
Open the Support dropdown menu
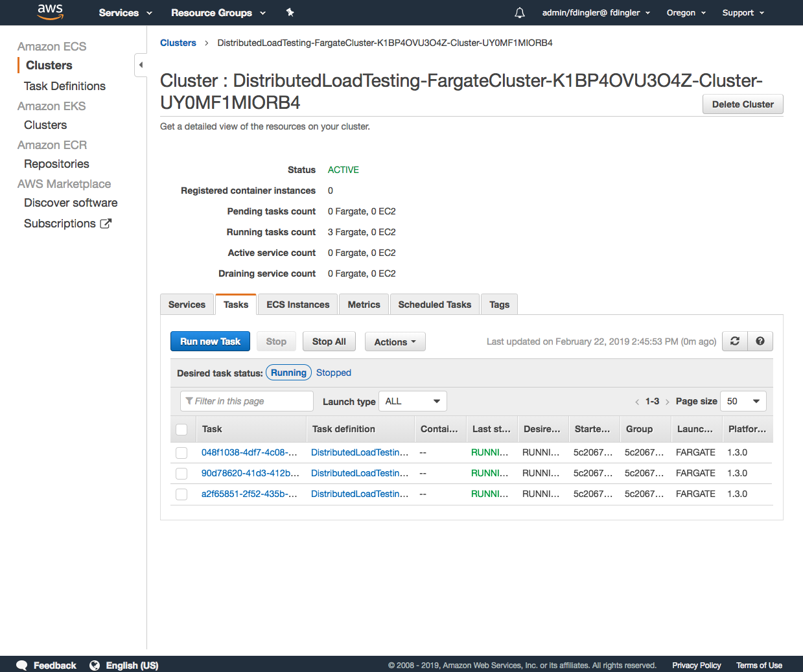[x=743, y=13]
